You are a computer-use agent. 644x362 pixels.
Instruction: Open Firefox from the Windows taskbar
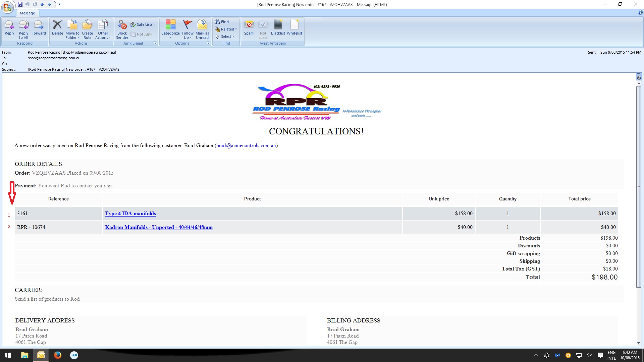coord(58,355)
